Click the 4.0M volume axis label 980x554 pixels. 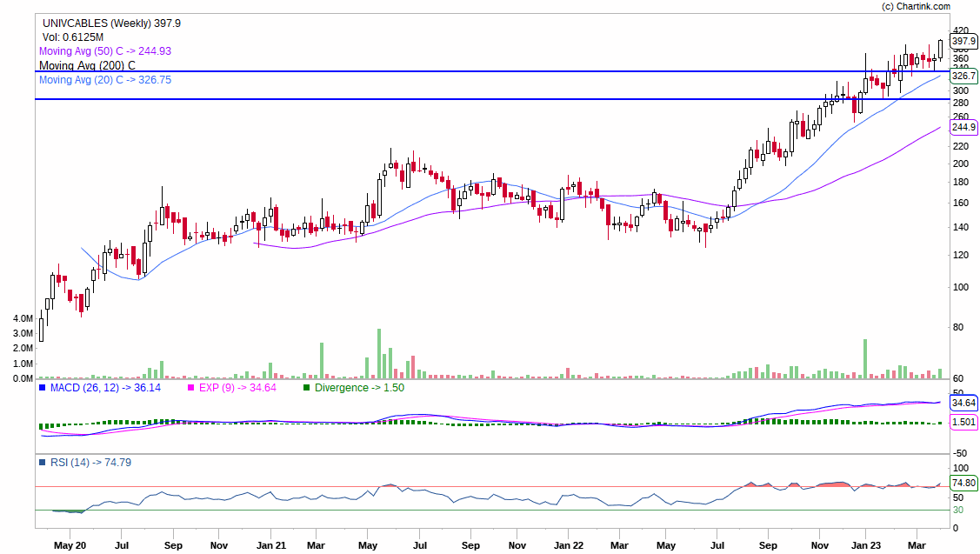(23, 318)
